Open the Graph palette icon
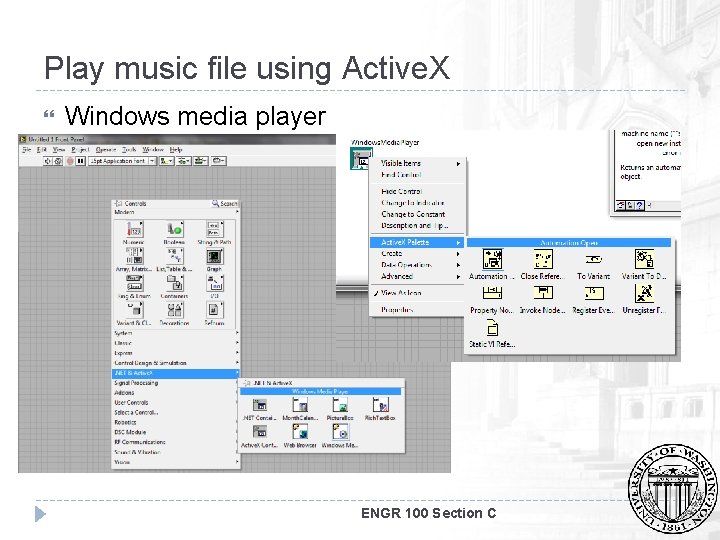This screenshot has height=540, width=720. (x=214, y=256)
